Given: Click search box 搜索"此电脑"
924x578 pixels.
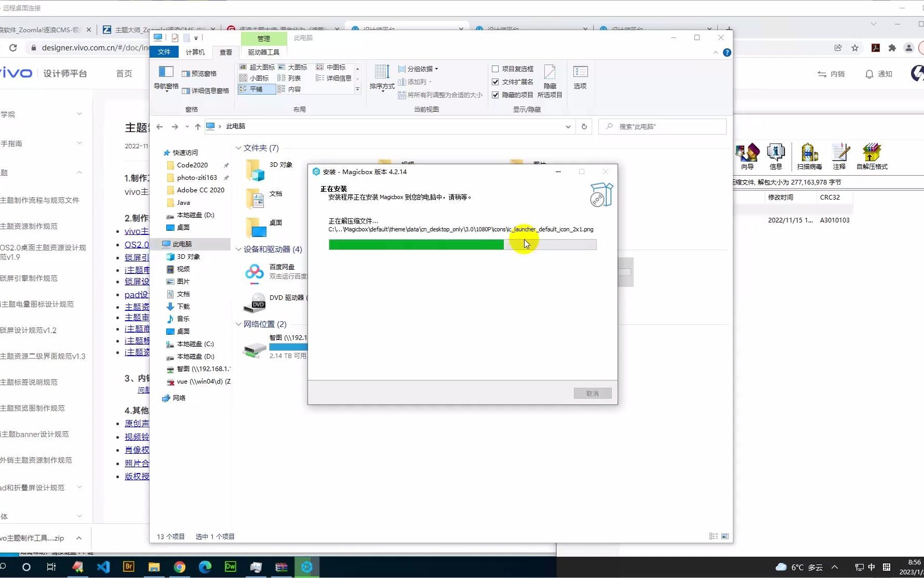Looking at the screenshot, I should coord(663,126).
